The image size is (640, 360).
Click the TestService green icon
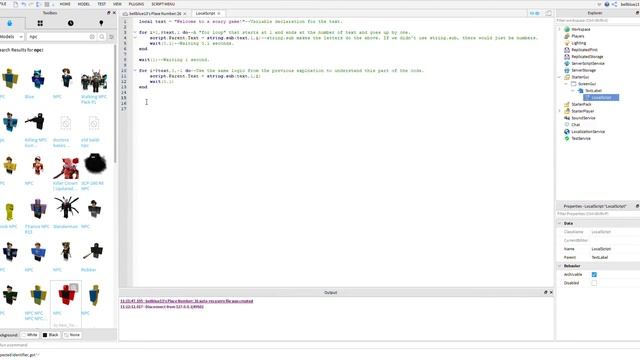point(567,138)
